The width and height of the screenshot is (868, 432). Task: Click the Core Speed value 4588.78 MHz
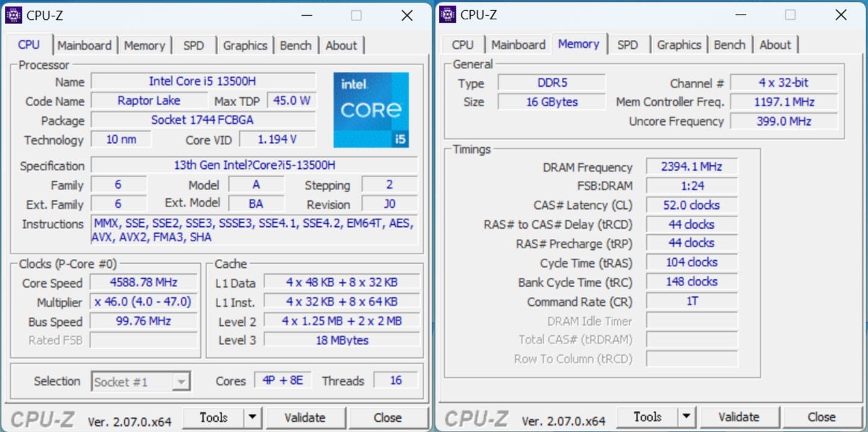pos(143,282)
